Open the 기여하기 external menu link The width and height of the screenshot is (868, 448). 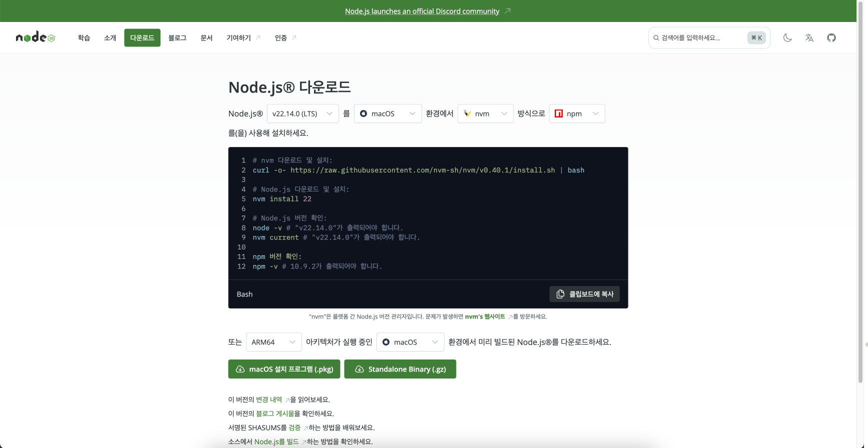(243, 37)
